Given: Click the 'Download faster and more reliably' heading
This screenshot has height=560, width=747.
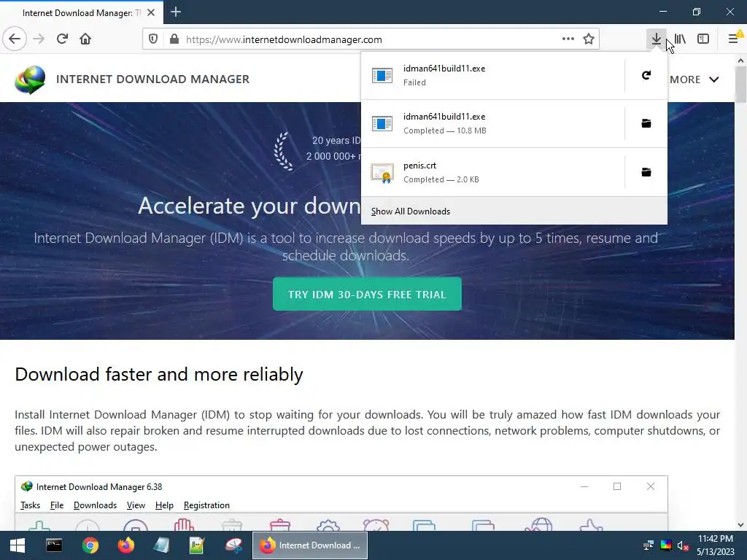Looking at the screenshot, I should pyautogui.click(x=158, y=374).
